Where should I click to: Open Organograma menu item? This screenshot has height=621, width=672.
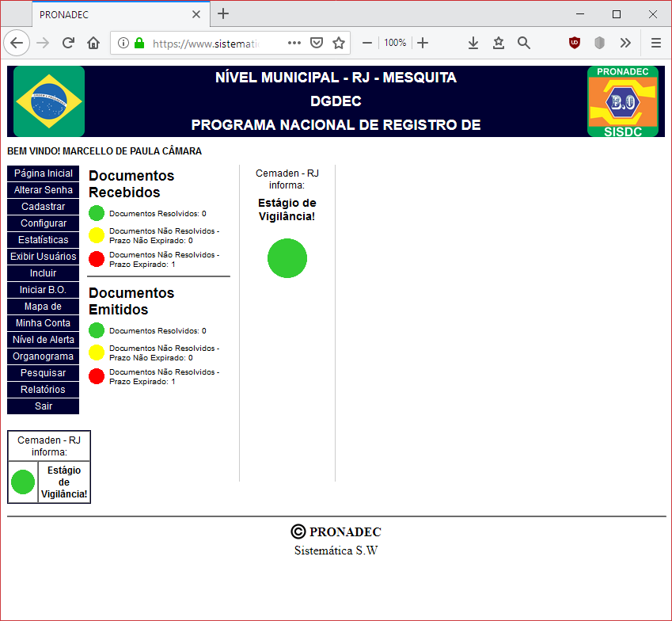[44, 356]
